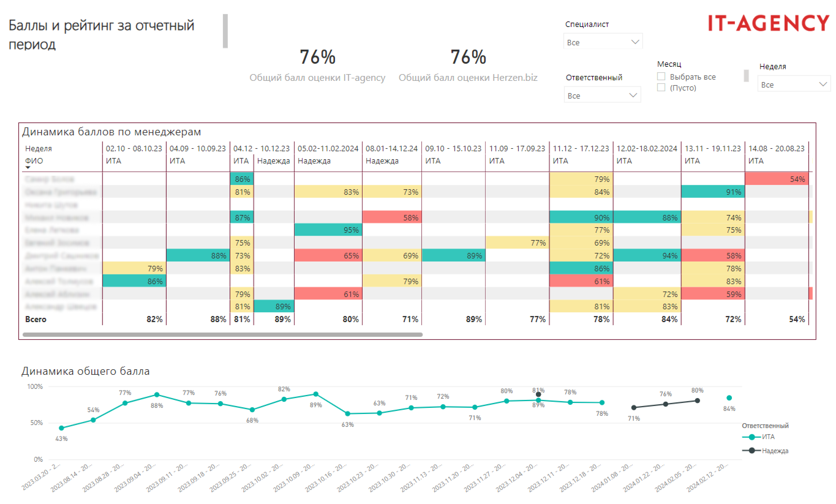Select Надежда in the Ответственный legend
Viewport: 836px width, 504px height.
pos(766,451)
